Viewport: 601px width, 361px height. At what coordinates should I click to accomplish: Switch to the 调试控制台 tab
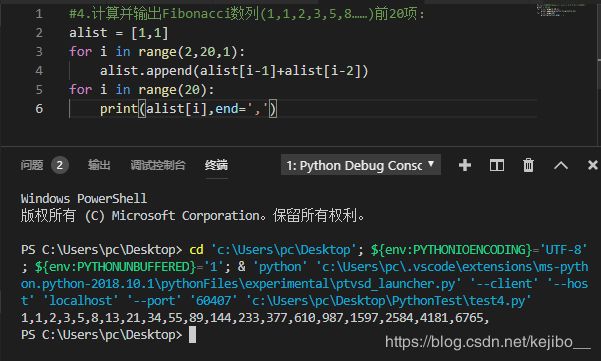pyautogui.click(x=158, y=165)
